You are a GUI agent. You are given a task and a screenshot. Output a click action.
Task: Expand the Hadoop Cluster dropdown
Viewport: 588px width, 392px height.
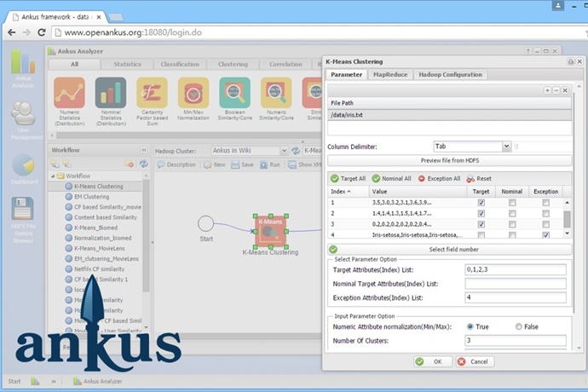click(280, 151)
